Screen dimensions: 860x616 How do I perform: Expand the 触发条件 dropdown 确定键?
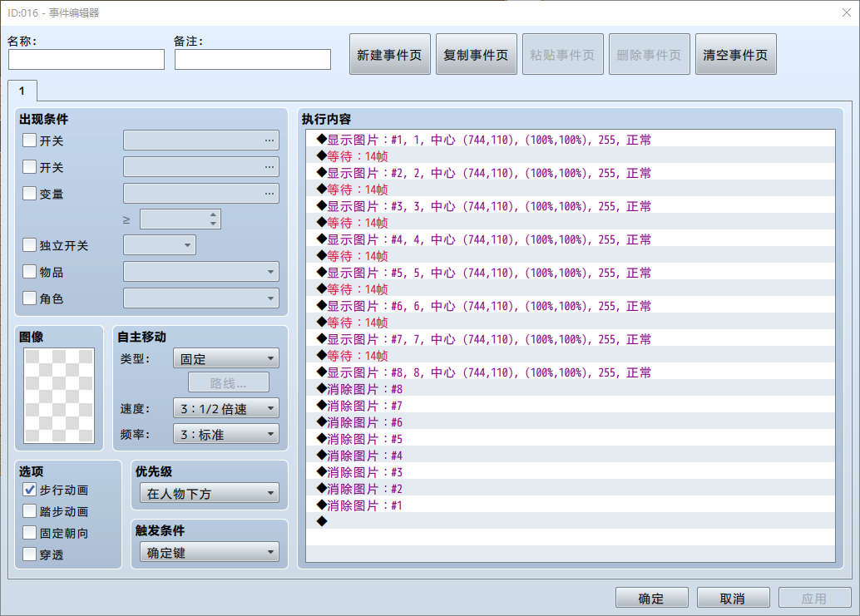pos(210,553)
